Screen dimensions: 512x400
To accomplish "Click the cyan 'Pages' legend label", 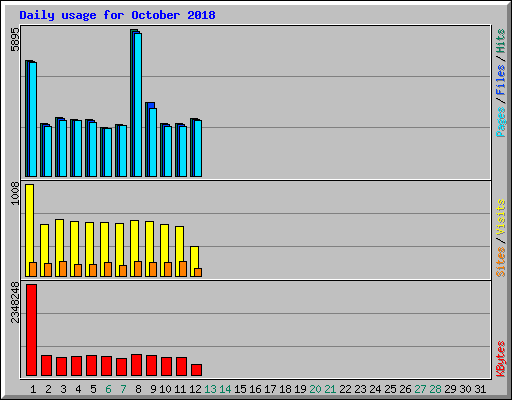I will pos(501,122).
